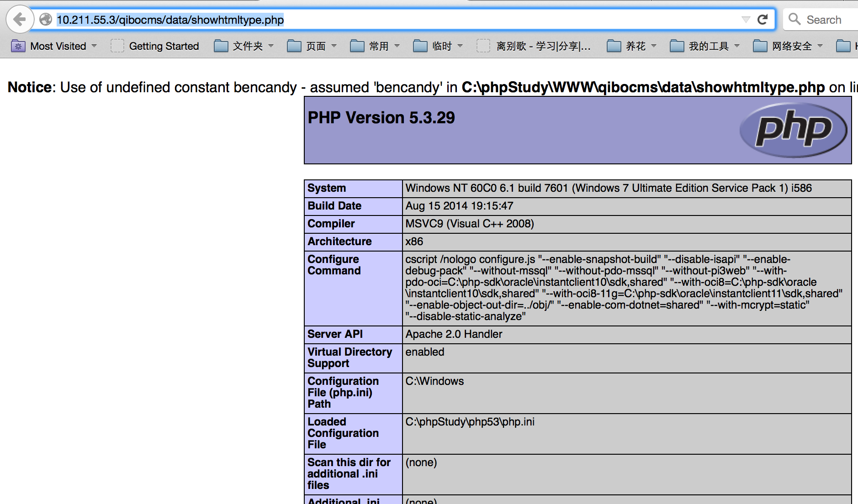Expand the 文件夹 dropdown arrow
The width and height of the screenshot is (858, 504).
[x=271, y=46]
